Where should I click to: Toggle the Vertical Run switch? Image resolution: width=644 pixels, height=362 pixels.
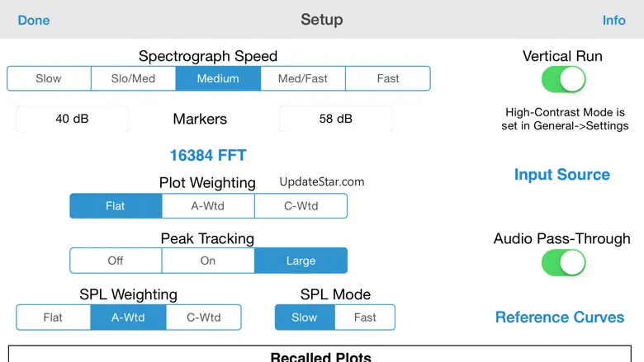click(x=563, y=79)
